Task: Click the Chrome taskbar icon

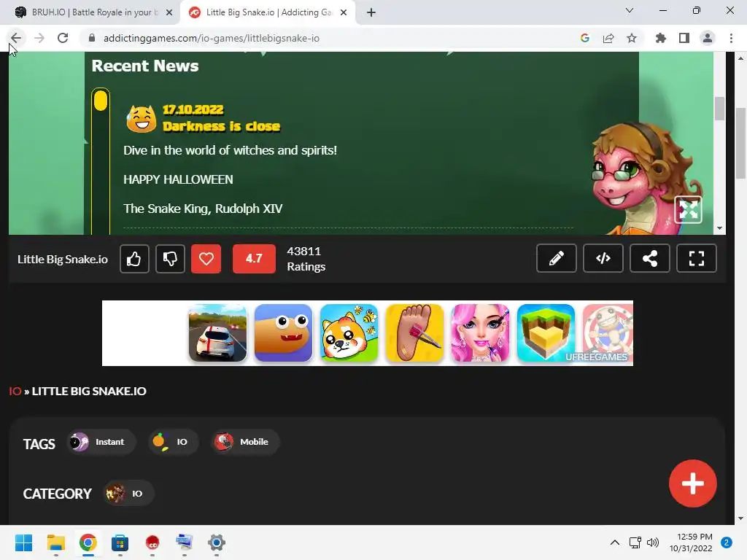Action: tap(88, 542)
